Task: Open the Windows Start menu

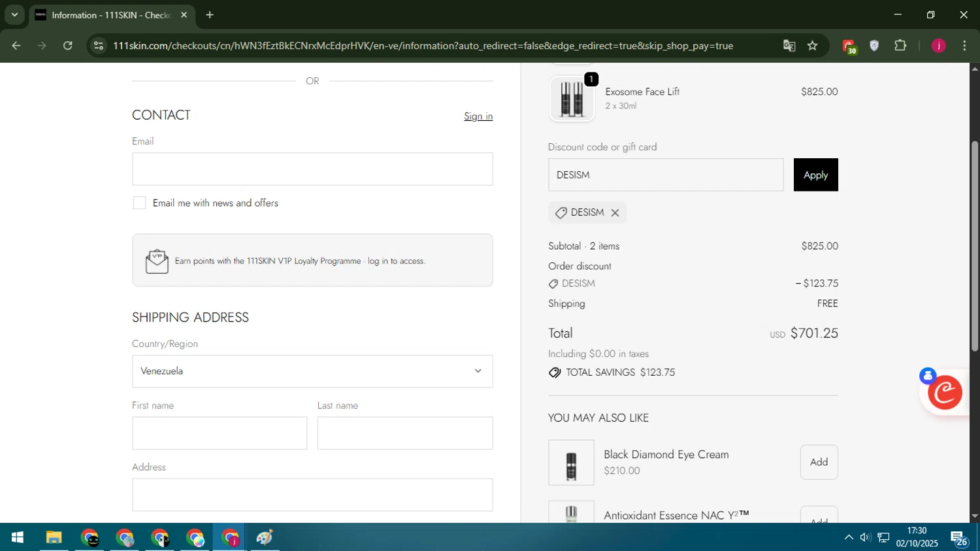Action: pyautogui.click(x=18, y=537)
